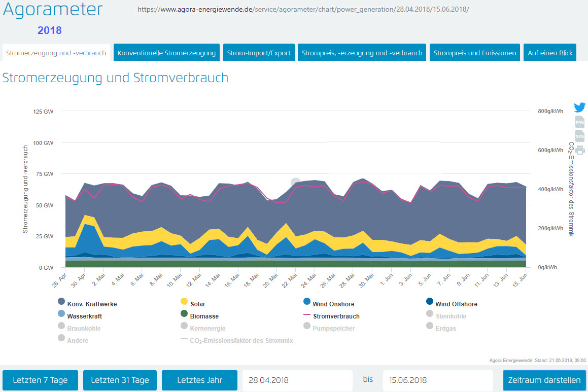Viewport: 588px width, 392px height.
Task: Enable the Braunkohle legend series
Action: point(84,329)
